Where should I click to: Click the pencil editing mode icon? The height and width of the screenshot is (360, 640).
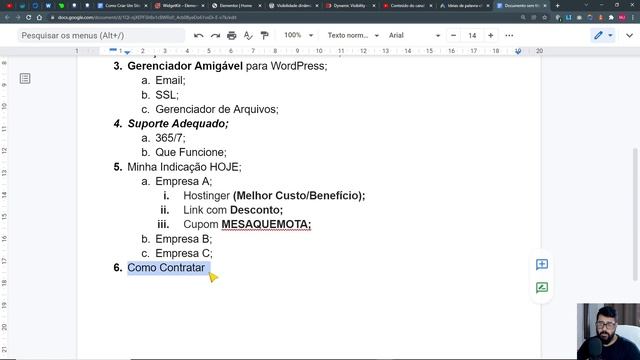pyautogui.click(x=598, y=36)
